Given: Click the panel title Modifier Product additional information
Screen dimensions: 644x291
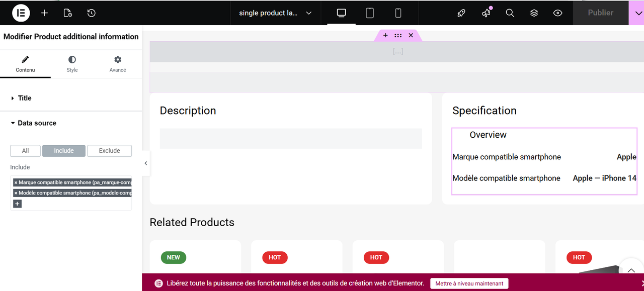Looking at the screenshot, I should coord(71,37).
